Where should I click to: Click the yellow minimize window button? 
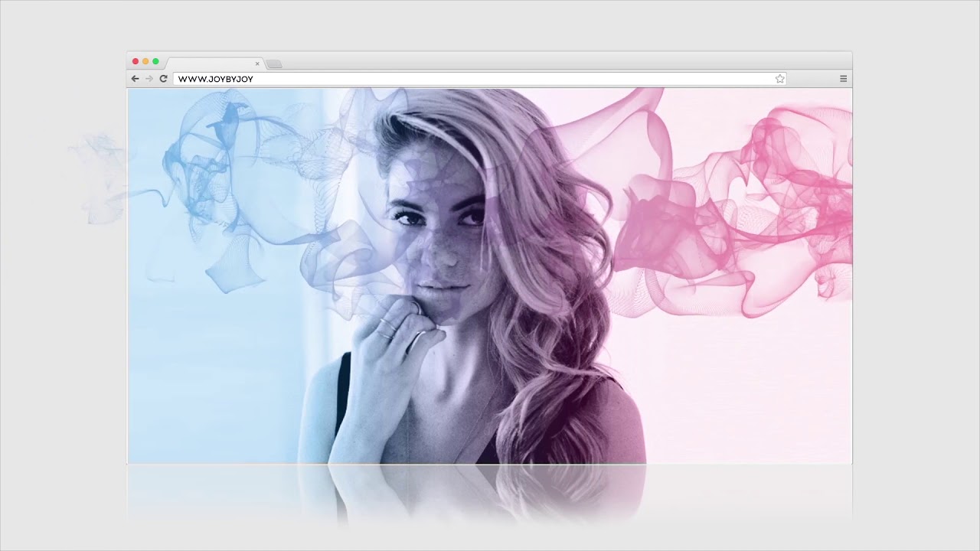click(x=145, y=61)
